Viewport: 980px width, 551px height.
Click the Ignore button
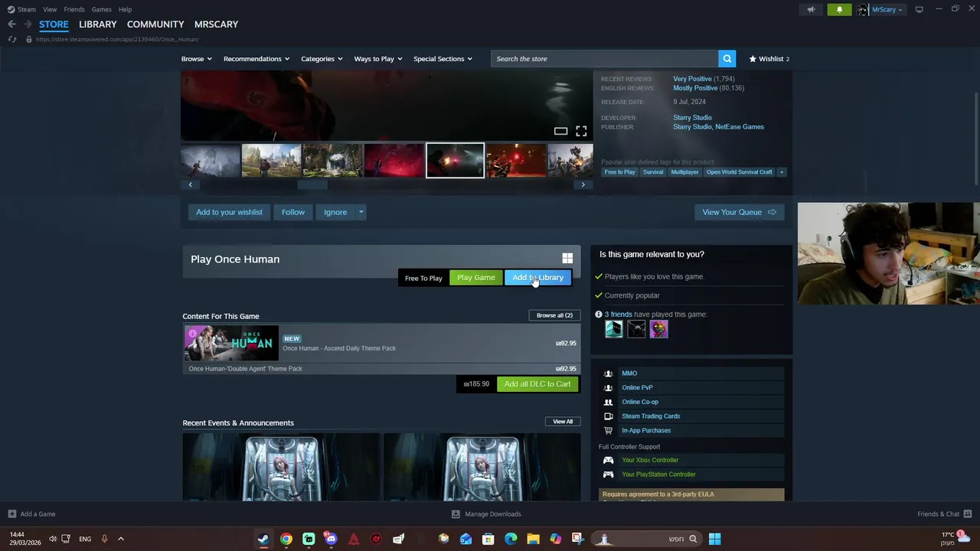point(335,212)
